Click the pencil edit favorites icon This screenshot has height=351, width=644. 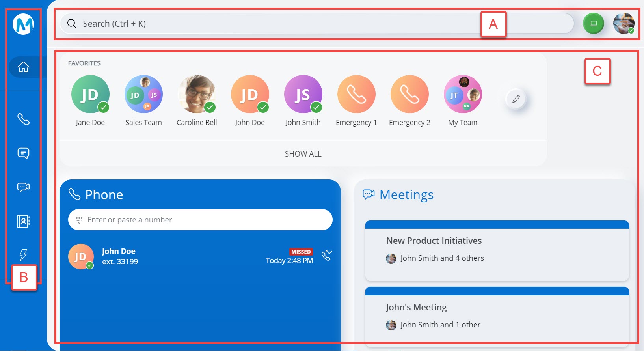516,99
